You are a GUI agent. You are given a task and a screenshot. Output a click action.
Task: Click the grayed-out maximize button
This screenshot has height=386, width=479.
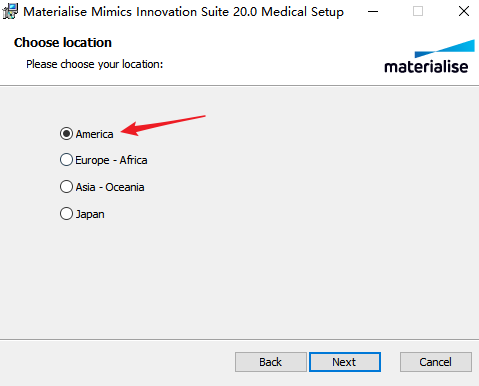pos(418,11)
